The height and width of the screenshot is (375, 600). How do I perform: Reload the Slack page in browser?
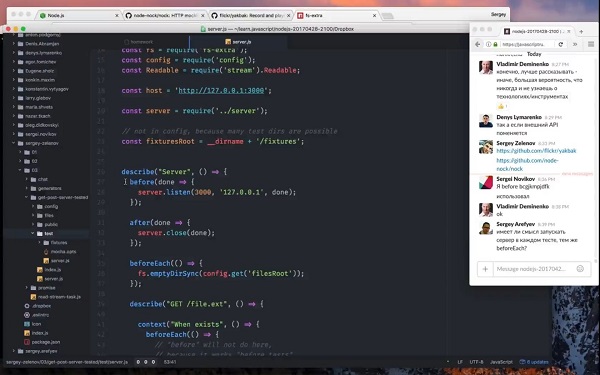[561, 44]
